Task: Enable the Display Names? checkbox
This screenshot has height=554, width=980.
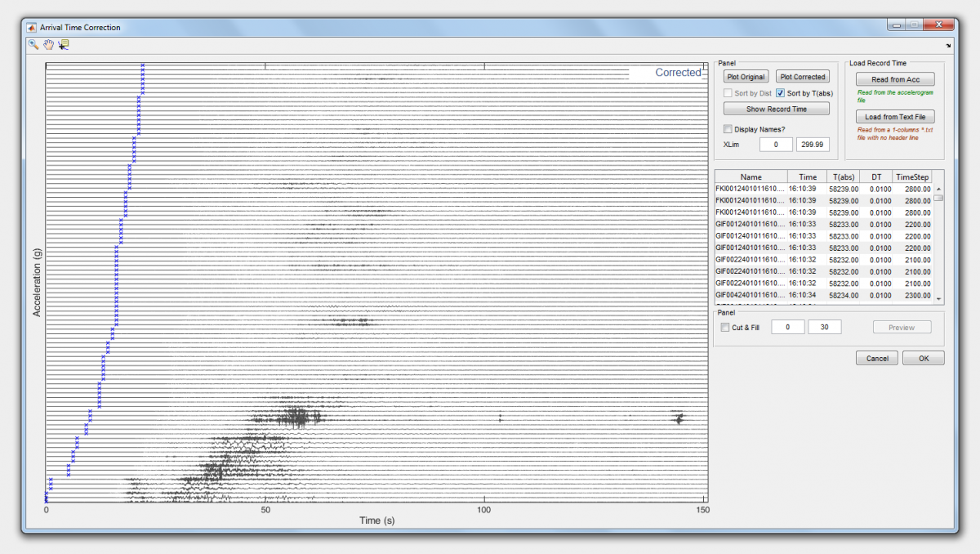Action: [728, 128]
